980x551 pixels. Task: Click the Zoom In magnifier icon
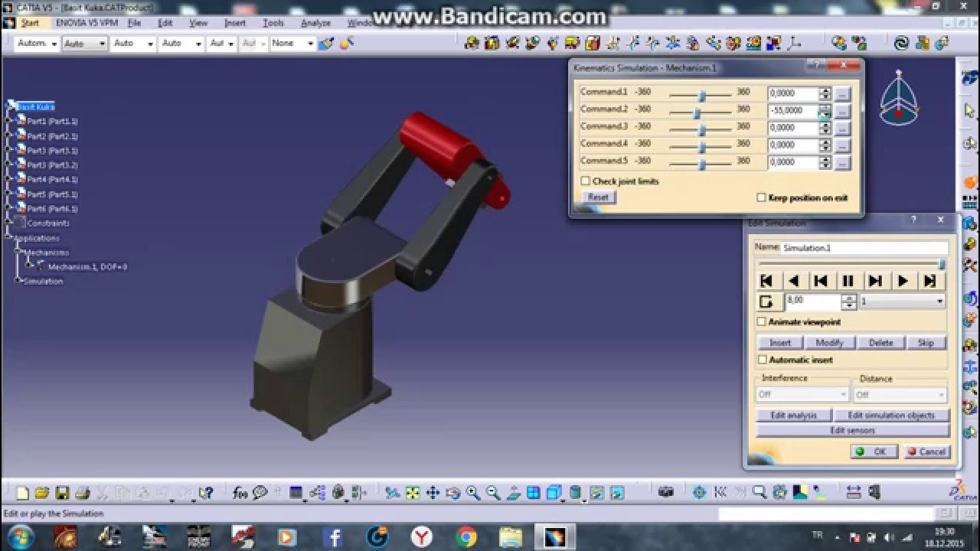coord(472,494)
